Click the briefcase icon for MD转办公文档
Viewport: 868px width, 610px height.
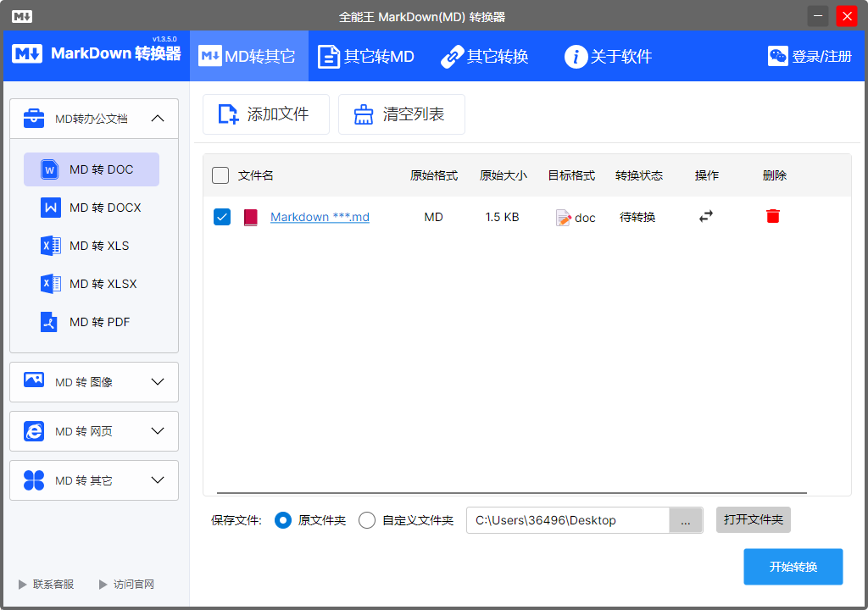(34, 118)
